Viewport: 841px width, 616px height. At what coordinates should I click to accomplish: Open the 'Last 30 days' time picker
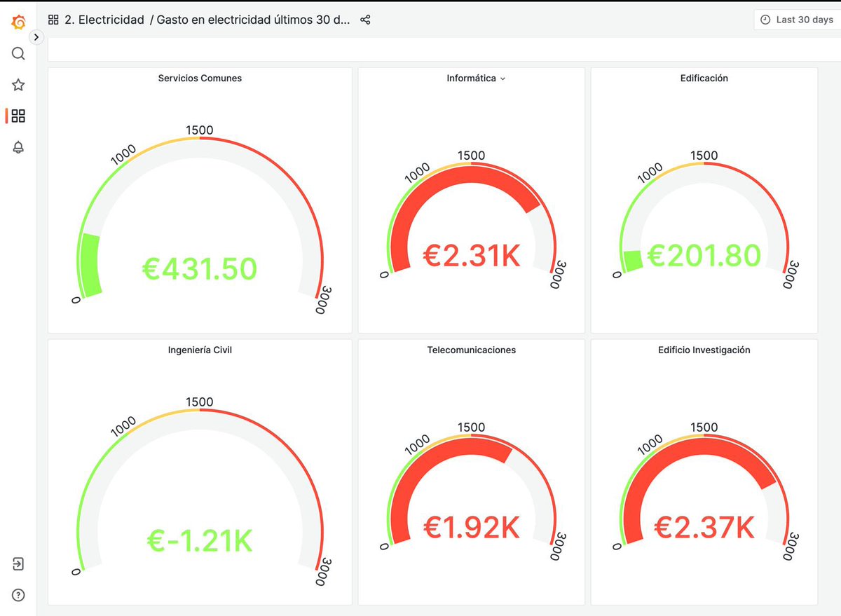[797, 20]
